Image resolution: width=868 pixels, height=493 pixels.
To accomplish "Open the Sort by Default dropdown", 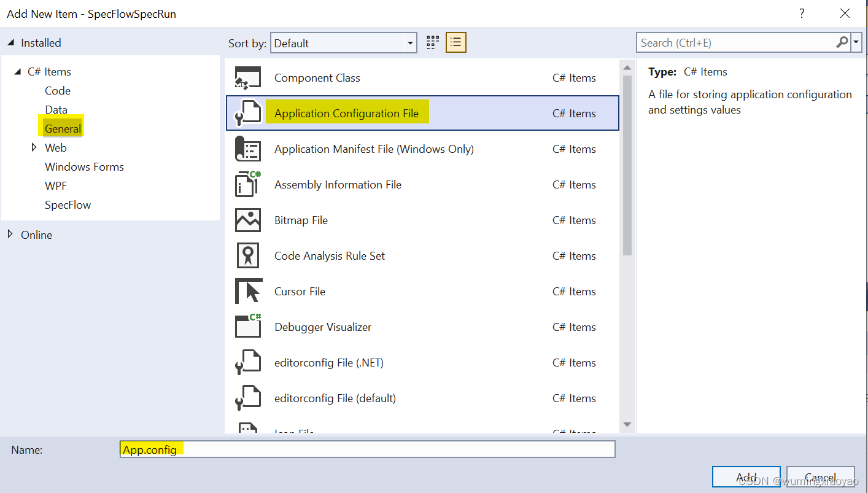I will coord(344,43).
